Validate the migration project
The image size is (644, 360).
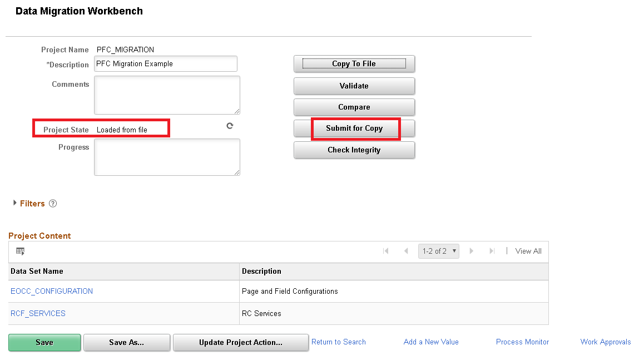(x=354, y=86)
